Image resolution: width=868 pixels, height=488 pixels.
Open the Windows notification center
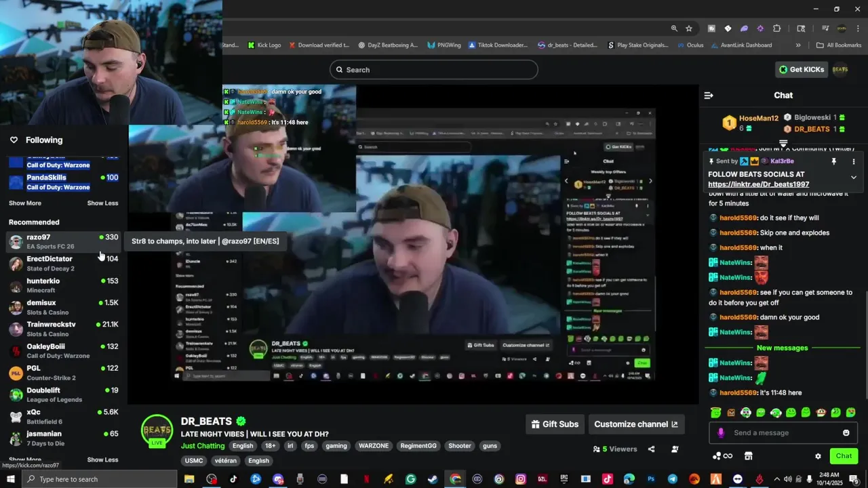854,479
